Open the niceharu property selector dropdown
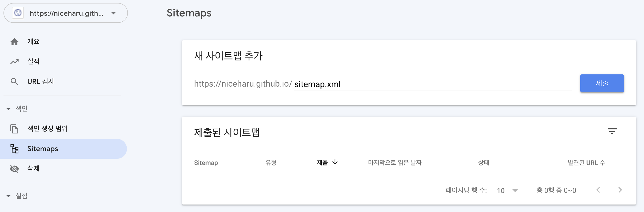644x212 pixels. 113,13
